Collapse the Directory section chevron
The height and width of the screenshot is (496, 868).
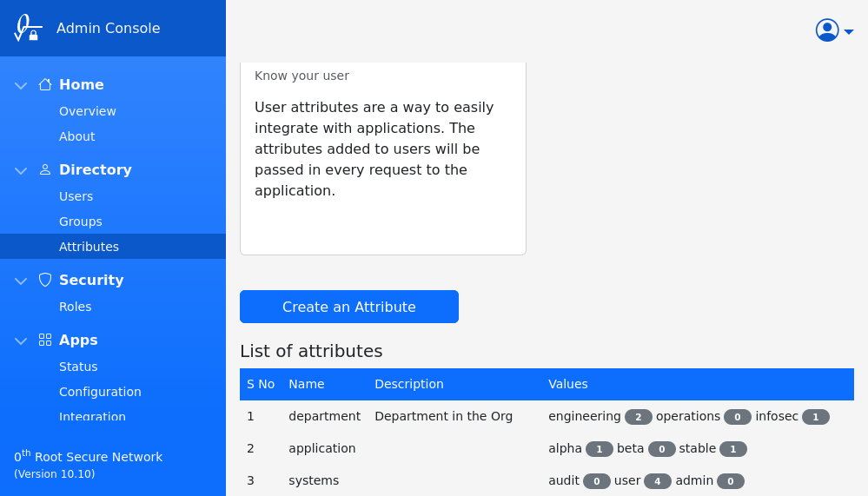[x=21, y=170]
